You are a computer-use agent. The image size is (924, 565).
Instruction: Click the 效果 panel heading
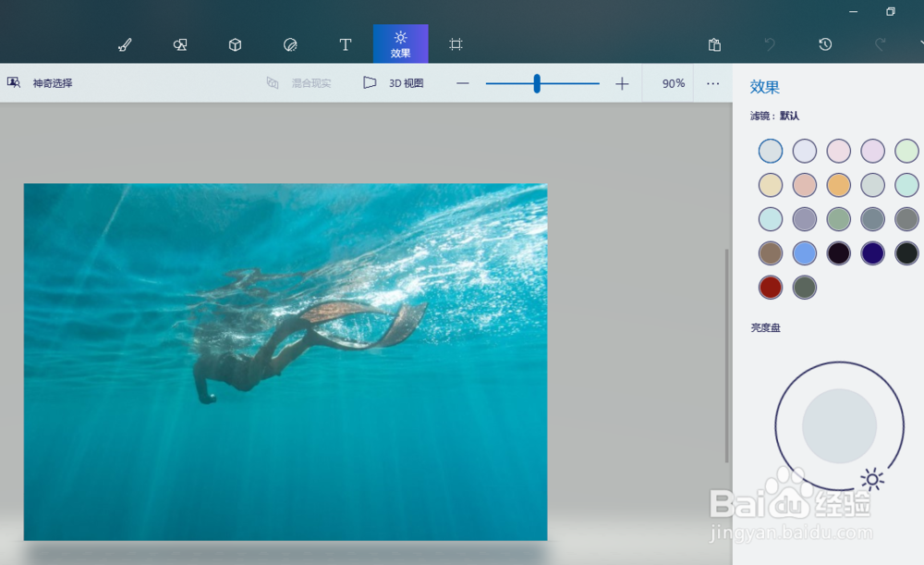764,87
